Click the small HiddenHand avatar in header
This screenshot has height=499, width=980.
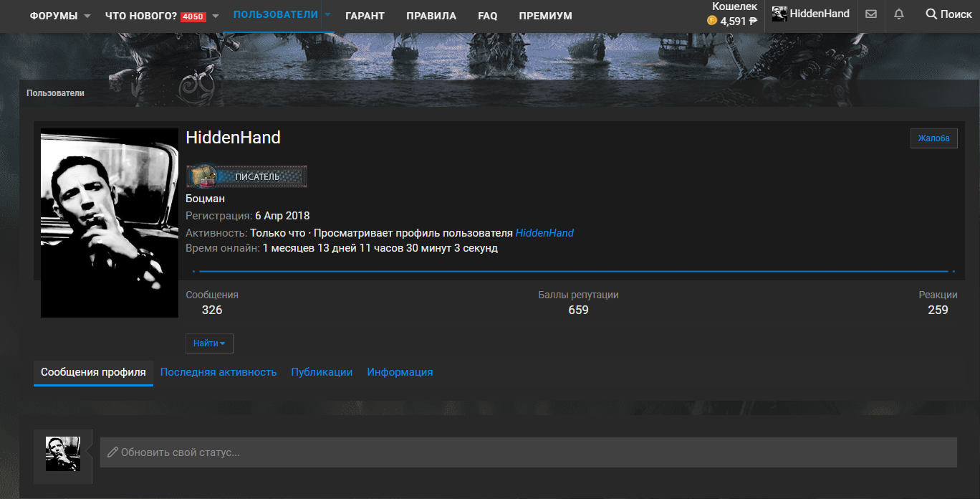[x=779, y=14]
